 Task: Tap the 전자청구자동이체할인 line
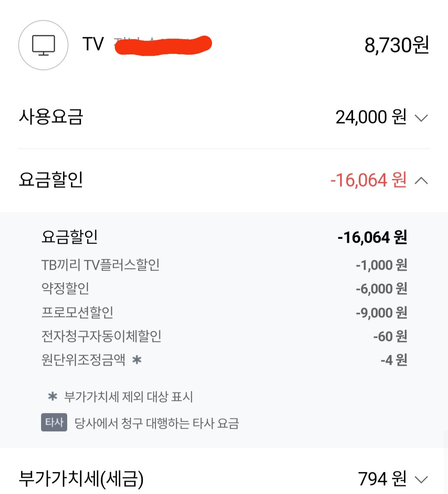(x=101, y=336)
